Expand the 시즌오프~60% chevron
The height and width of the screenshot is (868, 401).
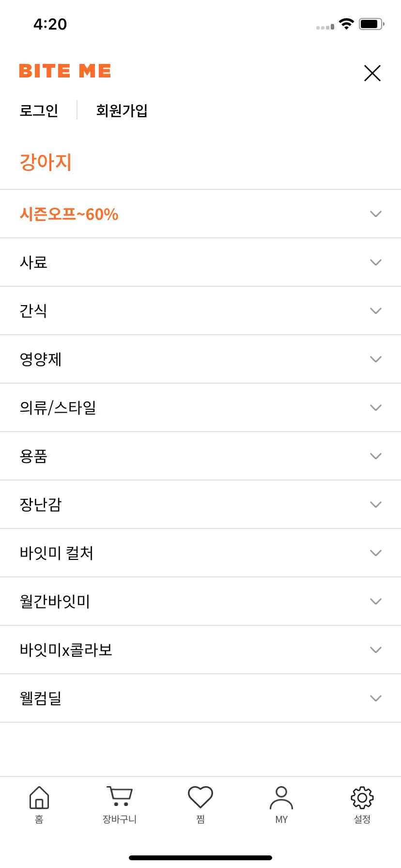[376, 214]
